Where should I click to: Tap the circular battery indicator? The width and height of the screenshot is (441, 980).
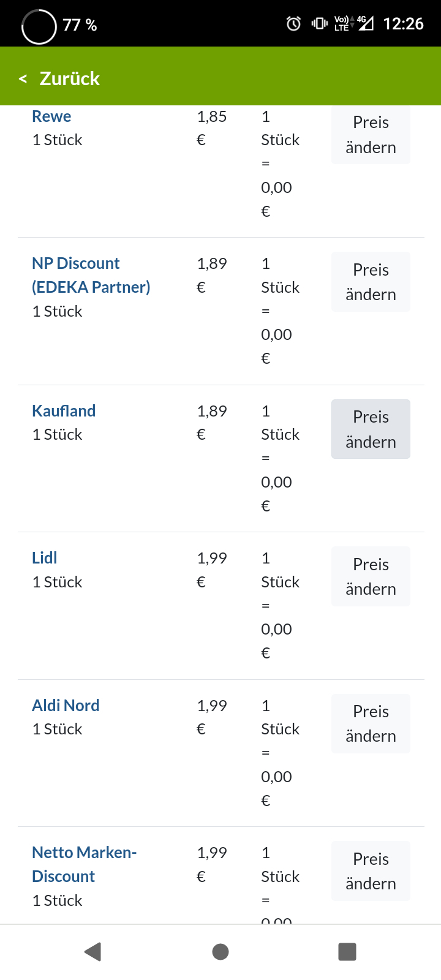click(39, 26)
